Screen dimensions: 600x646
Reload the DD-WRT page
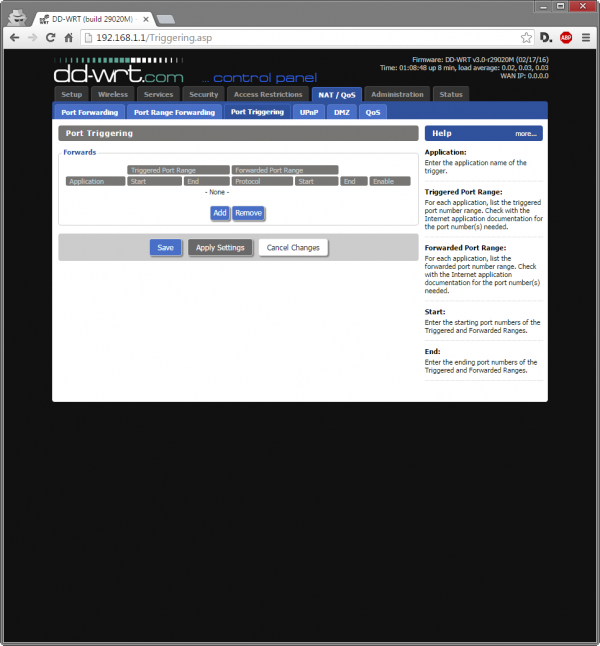pyautogui.click(x=51, y=37)
